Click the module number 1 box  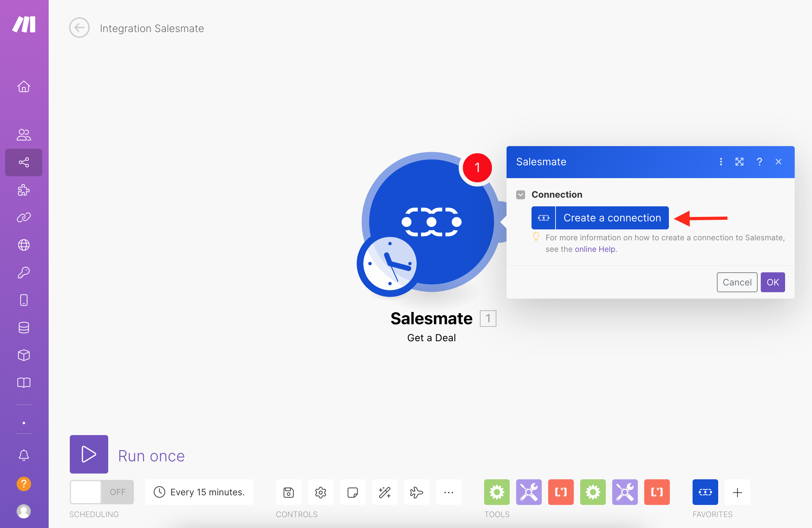[x=488, y=318]
